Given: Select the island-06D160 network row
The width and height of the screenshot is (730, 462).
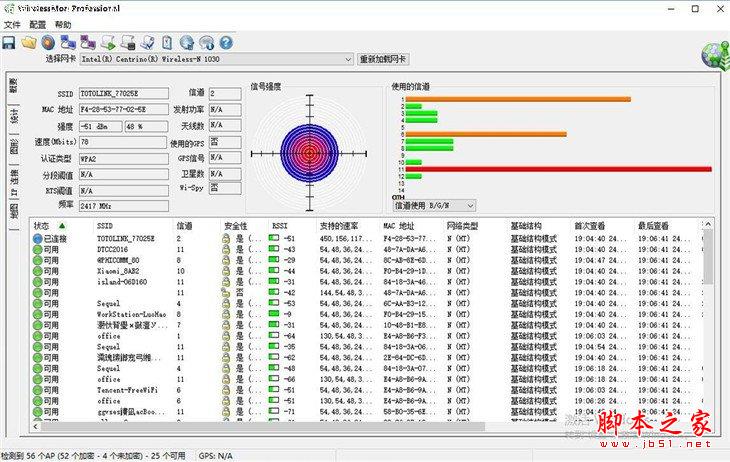Looking at the screenshot, I should pyautogui.click(x=365, y=282).
